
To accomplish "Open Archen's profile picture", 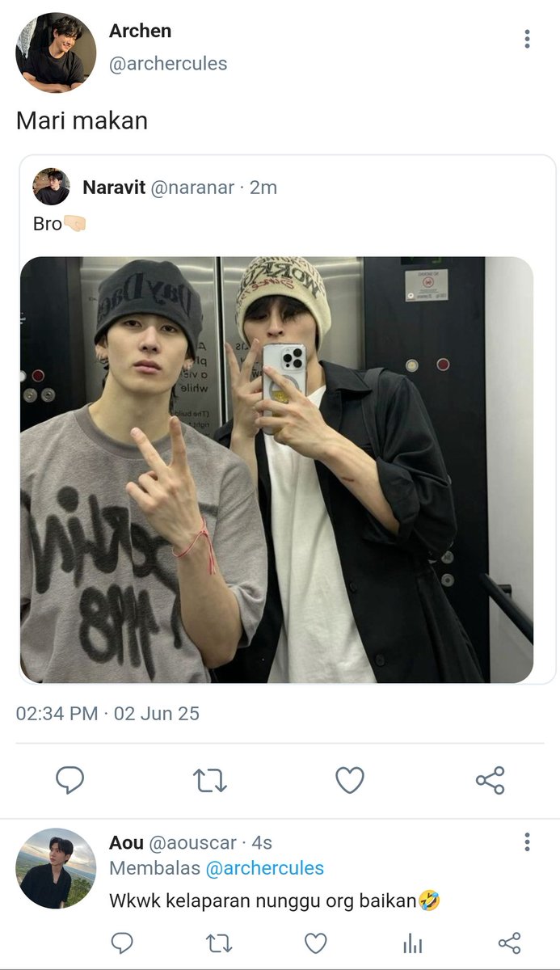I will coord(55,52).
